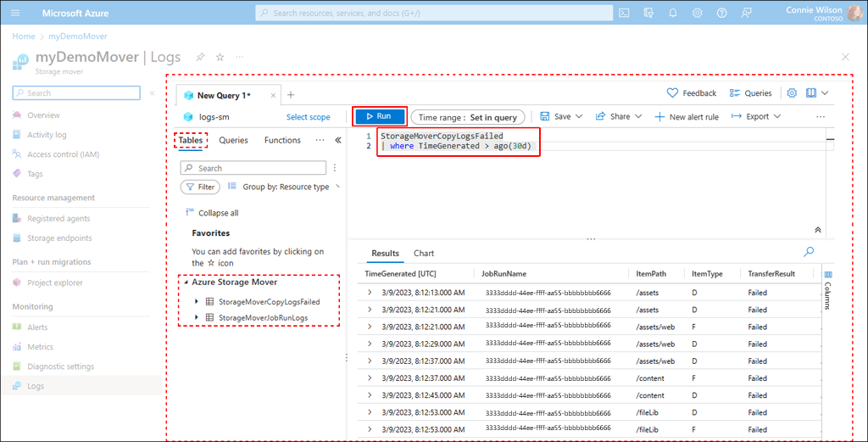Expand the 8:12:45.000 AM result row
Screen dimensions: 868x442
370,395
